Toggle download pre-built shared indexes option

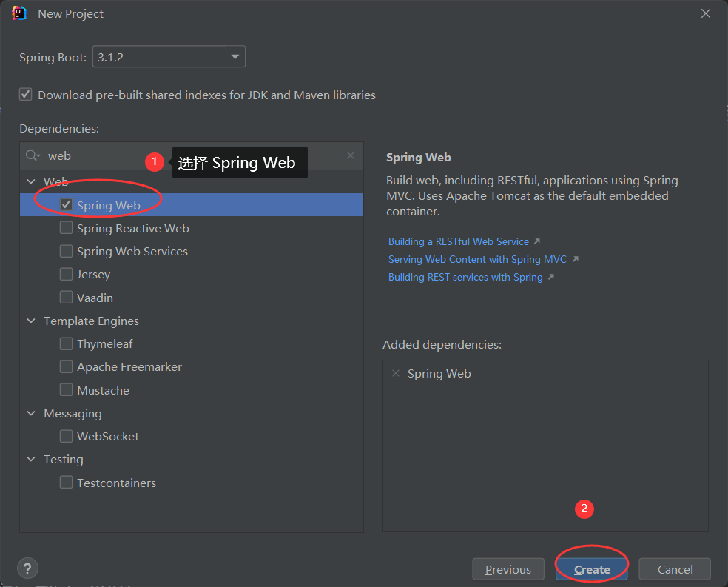(26, 95)
